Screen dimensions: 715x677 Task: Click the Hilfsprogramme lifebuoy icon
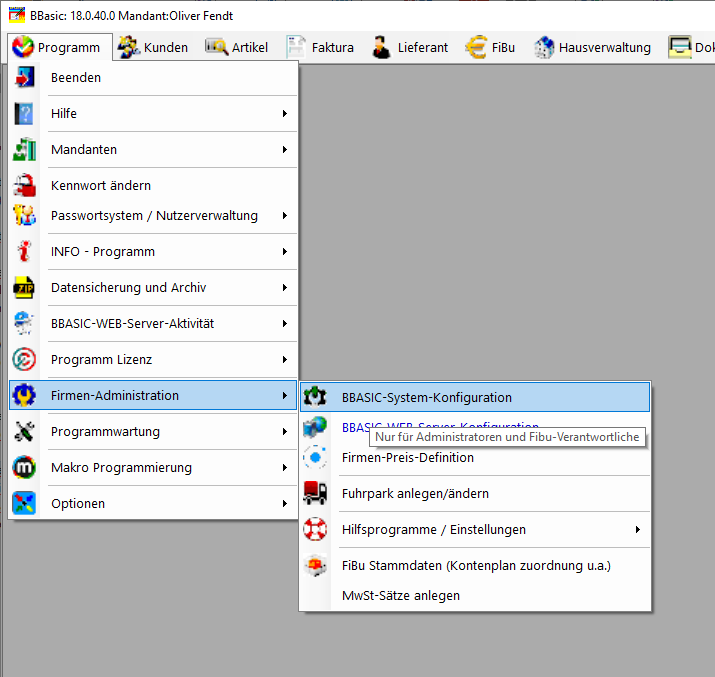(315, 529)
